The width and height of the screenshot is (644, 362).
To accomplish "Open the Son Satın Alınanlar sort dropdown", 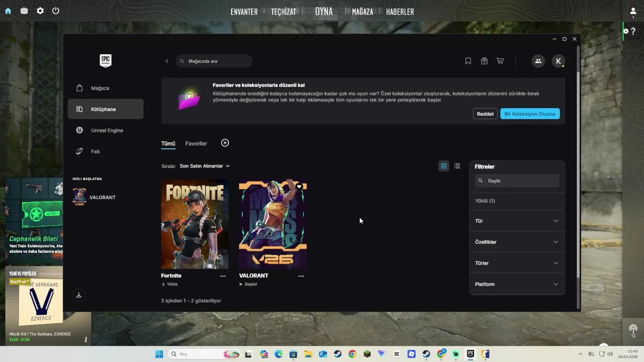I will click(x=204, y=166).
